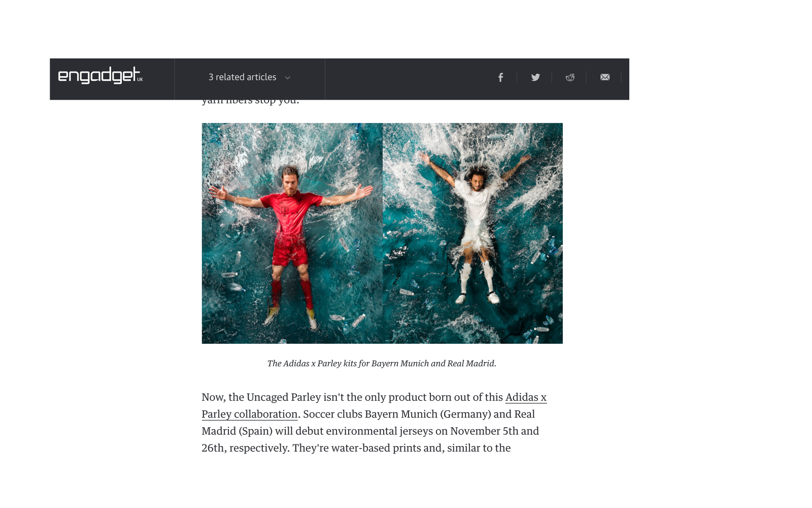The height and width of the screenshot is (508, 812).
Task: Expand the 3 related articles dropdown
Action: 249,77
